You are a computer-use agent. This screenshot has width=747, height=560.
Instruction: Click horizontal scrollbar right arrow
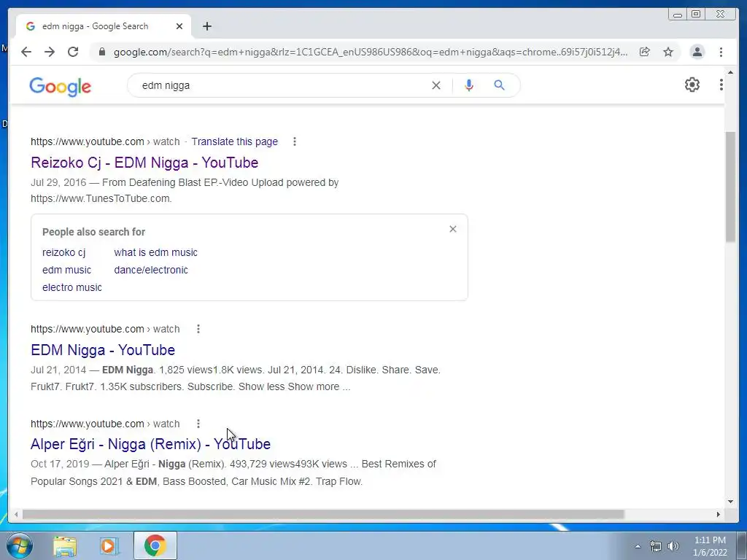point(719,514)
